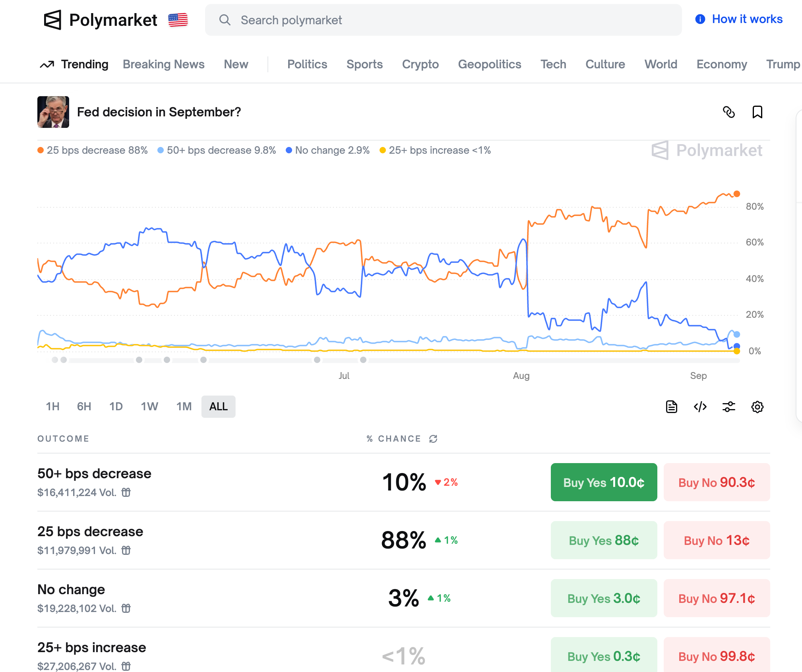The width and height of the screenshot is (802, 672).
Task: Open the Politics category
Action: pyautogui.click(x=307, y=64)
